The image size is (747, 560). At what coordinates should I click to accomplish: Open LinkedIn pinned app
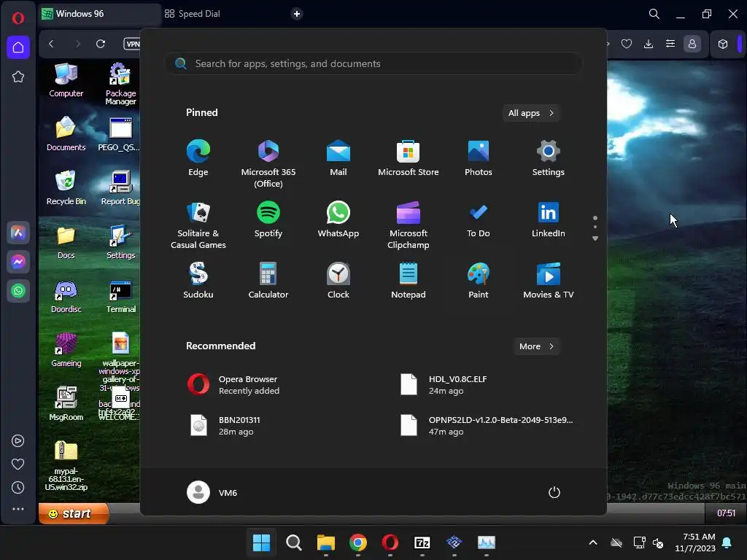point(548,219)
